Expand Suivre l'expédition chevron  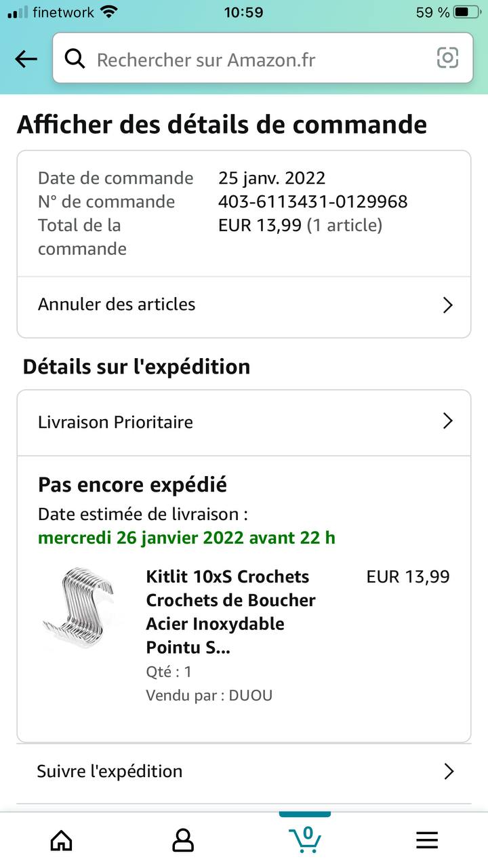(448, 771)
